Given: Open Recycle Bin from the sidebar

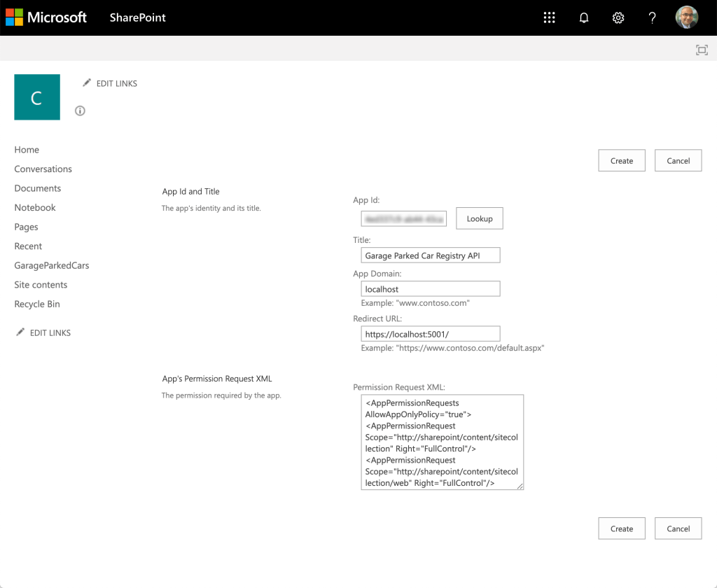Looking at the screenshot, I should [37, 304].
